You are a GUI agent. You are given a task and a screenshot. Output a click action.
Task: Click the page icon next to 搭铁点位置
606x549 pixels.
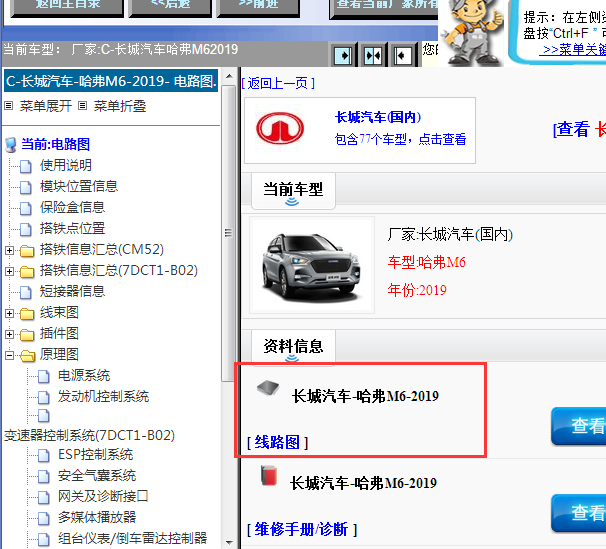(x=26, y=229)
